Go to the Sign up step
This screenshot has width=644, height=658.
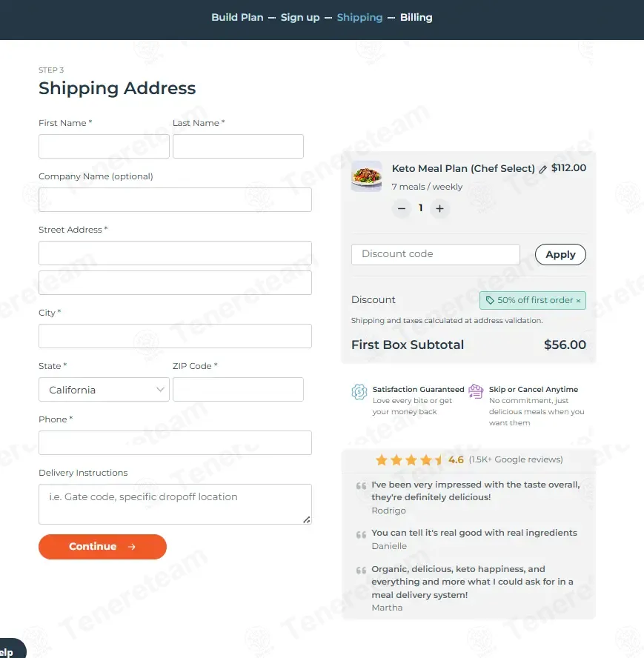[x=299, y=17]
